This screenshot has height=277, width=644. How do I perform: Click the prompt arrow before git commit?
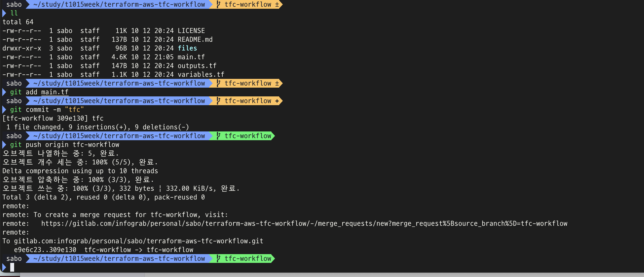[4, 110]
